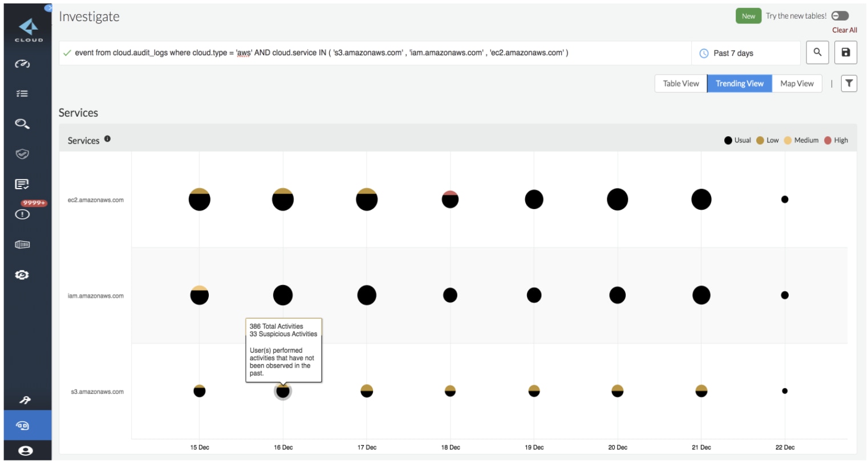Select the s3 small dot for 22 Dec
Image resolution: width=868 pixels, height=465 pixels.
785,391
